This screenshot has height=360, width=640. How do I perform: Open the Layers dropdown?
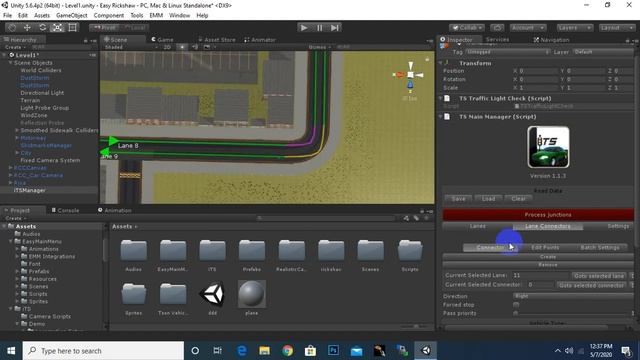pos(575,28)
